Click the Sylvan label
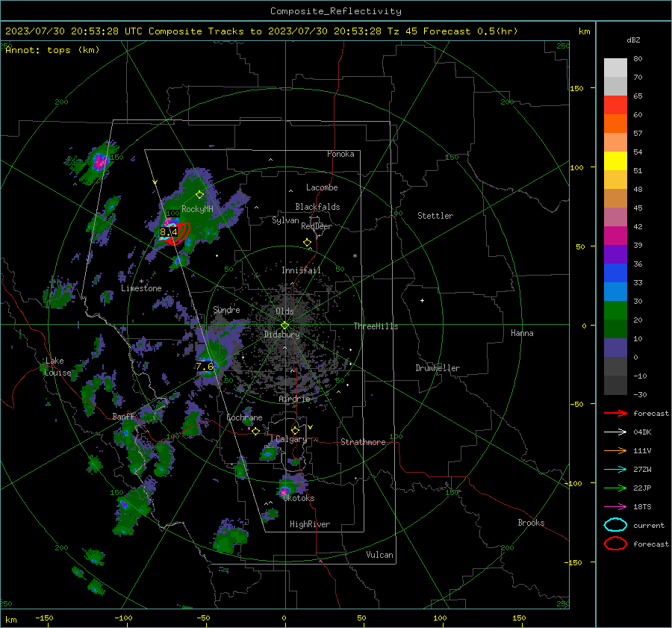 pos(285,220)
